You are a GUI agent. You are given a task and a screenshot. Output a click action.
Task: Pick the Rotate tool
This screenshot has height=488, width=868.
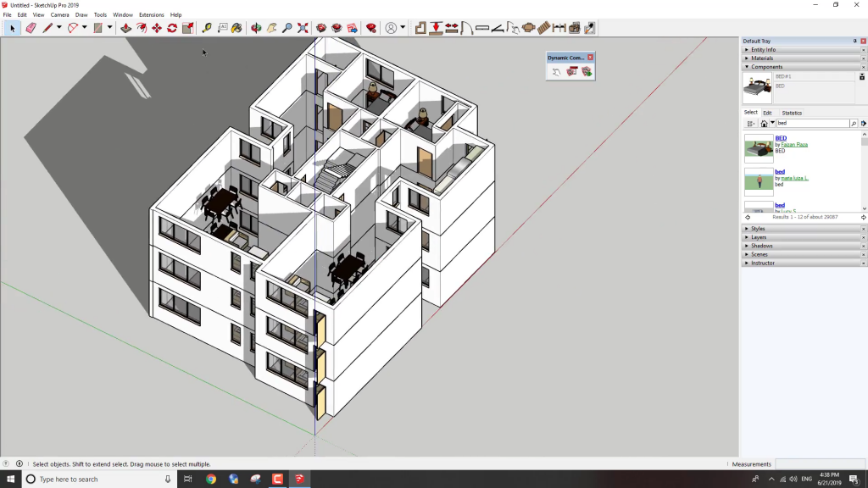172,28
